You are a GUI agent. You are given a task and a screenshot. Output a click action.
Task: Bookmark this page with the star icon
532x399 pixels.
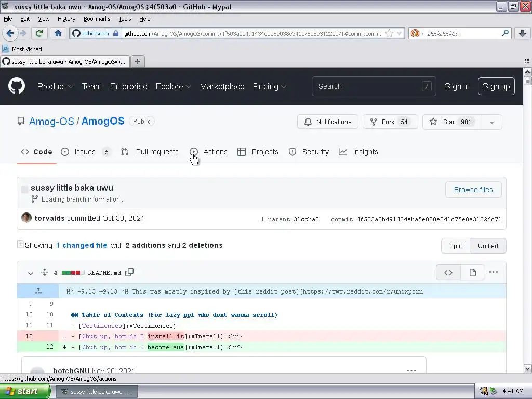coord(389,33)
